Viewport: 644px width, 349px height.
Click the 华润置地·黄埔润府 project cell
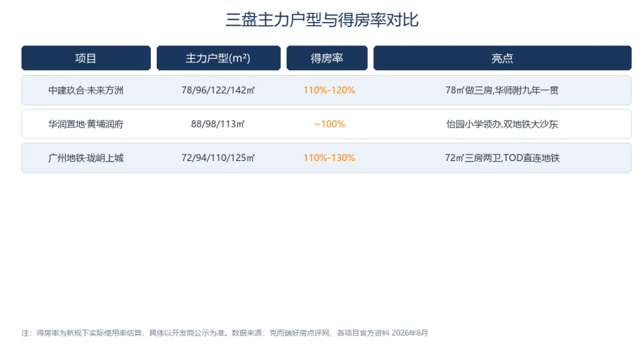point(86,124)
